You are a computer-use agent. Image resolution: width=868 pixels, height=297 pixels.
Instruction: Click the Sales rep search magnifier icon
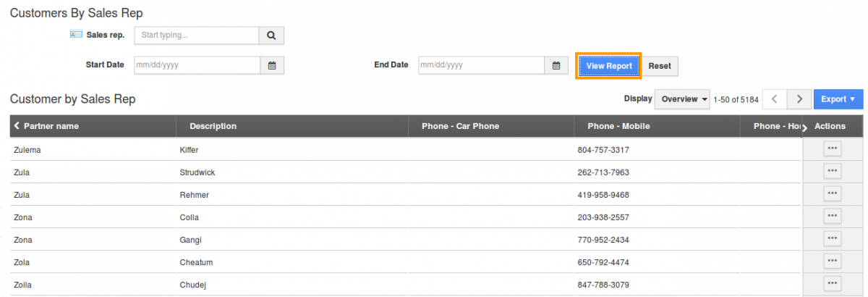271,35
